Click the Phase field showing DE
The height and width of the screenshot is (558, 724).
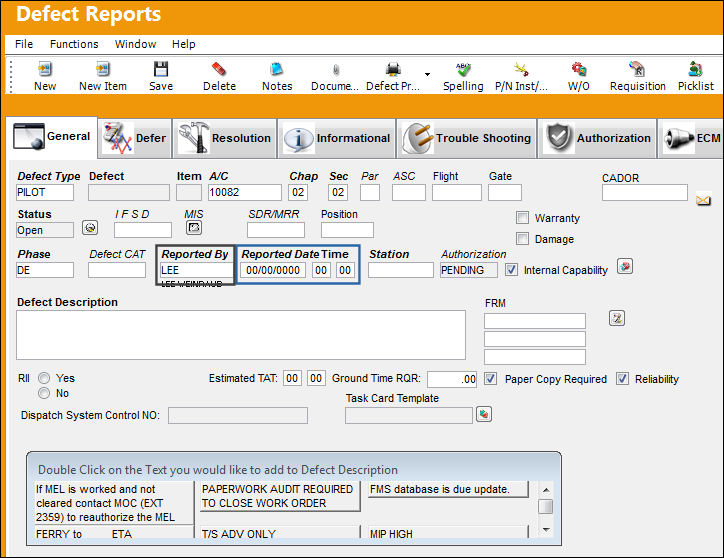45,270
